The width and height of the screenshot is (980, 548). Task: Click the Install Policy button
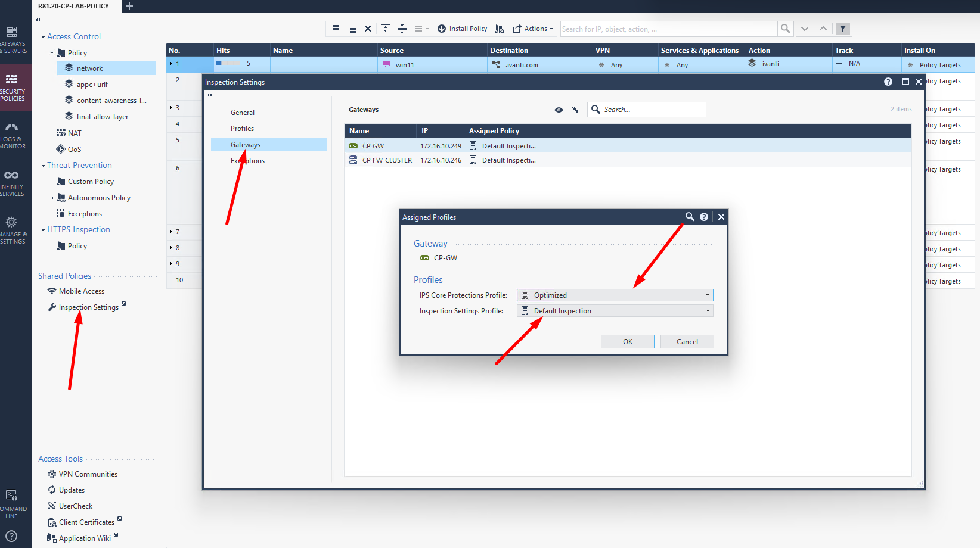pos(462,29)
